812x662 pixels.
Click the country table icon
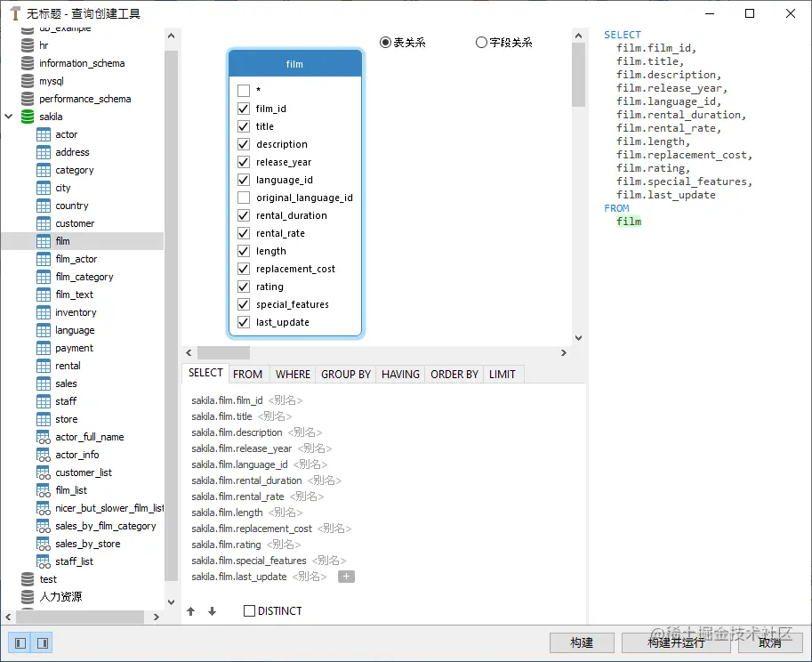coord(44,206)
